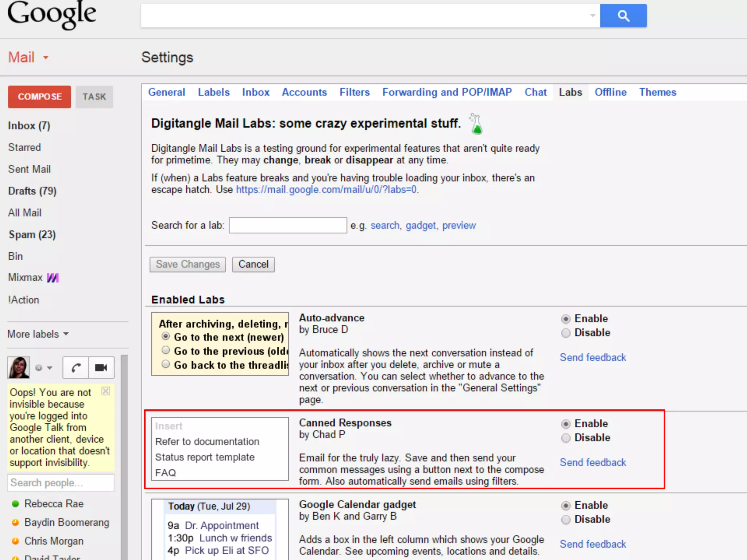Image resolution: width=747 pixels, height=560 pixels.
Task: Click the green Labs flask icon
Action: tap(476, 124)
